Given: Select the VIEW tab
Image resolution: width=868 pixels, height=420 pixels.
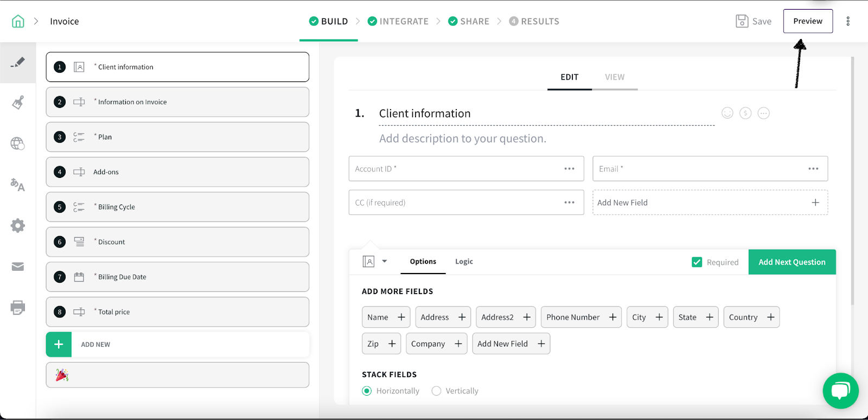Looking at the screenshot, I should 615,77.
